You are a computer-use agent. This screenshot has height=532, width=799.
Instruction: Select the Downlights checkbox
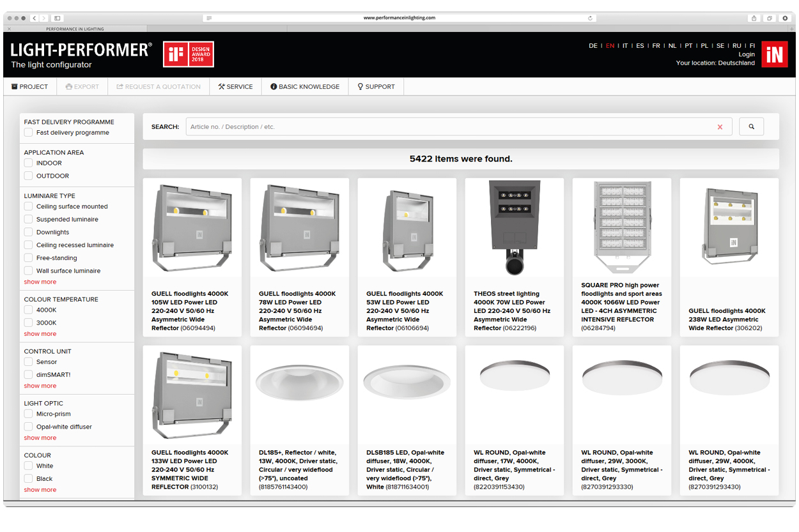28,232
